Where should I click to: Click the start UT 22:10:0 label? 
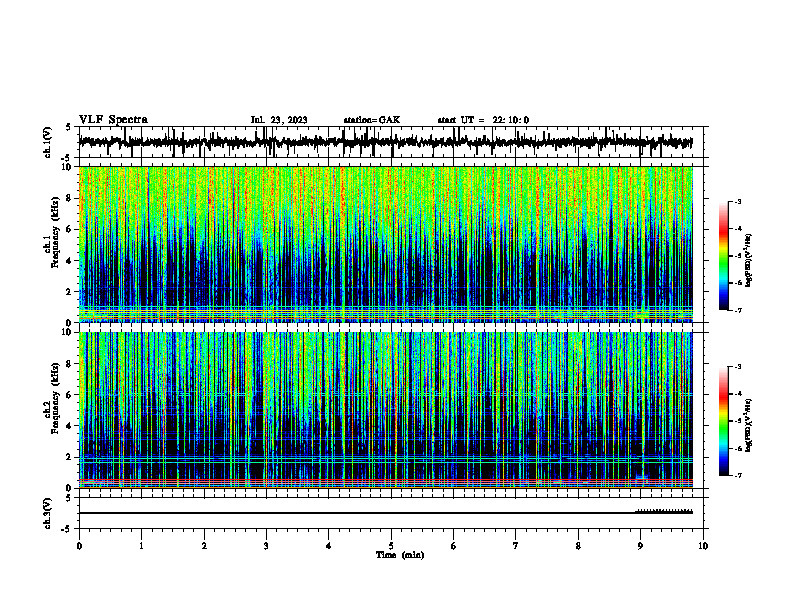coord(483,120)
